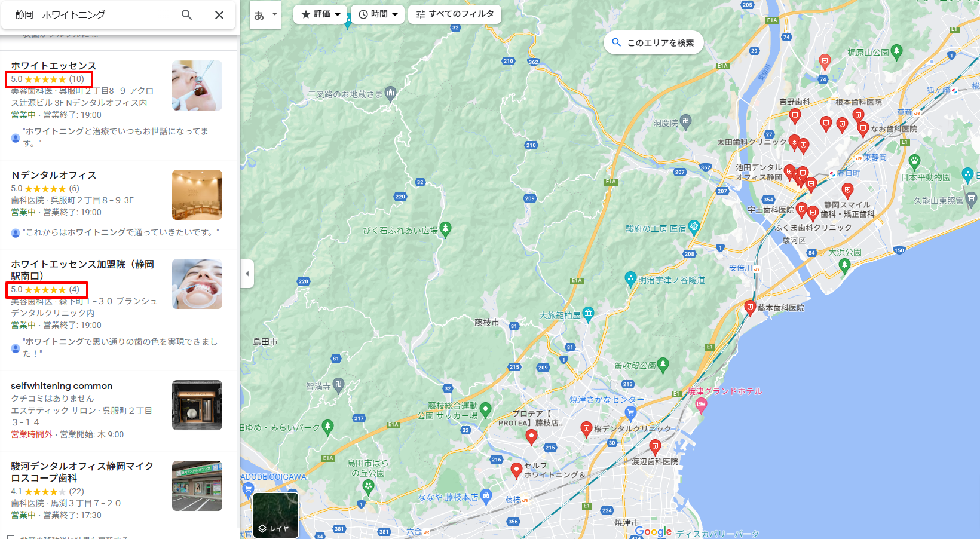Click the 日本平動物園 zoo marker
The width and height of the screenshot is (980, 539).
click(x=914, y=161)
